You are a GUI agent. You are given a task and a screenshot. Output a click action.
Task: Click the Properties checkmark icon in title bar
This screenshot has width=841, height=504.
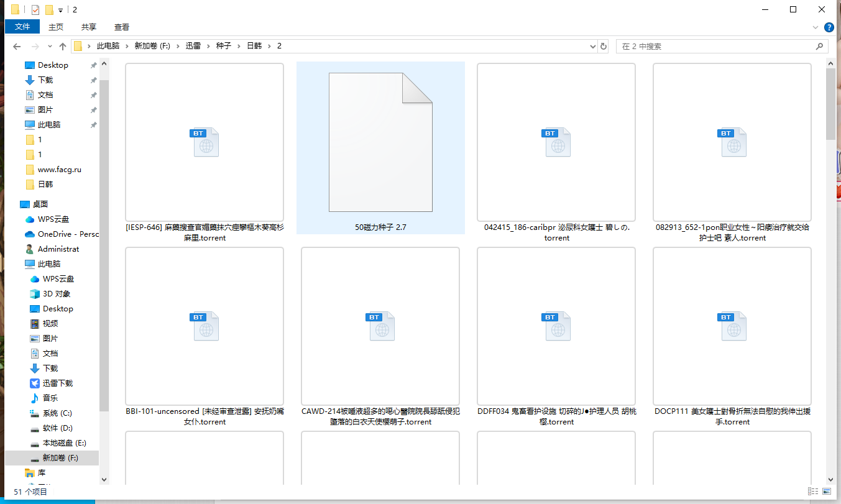[35, 9]
